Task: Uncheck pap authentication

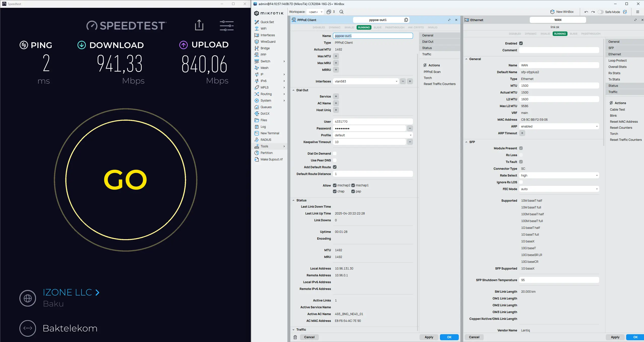Action: [353, 191]
